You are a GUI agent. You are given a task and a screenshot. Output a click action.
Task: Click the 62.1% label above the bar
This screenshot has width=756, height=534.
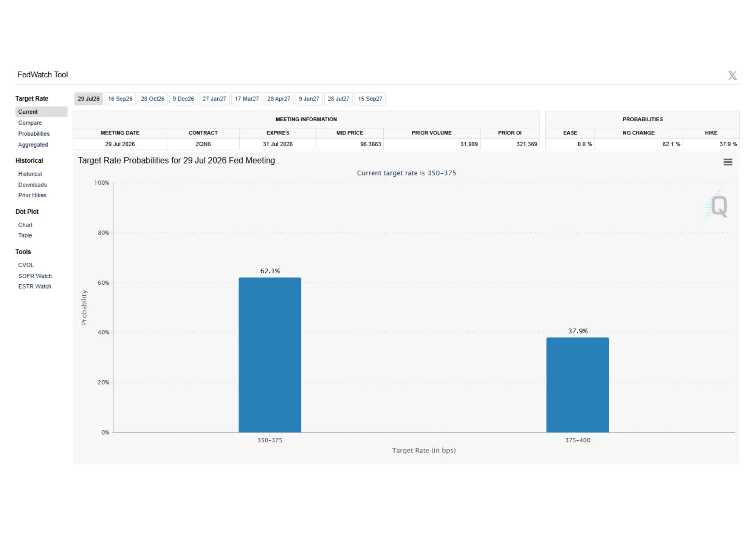pos(270,271)
